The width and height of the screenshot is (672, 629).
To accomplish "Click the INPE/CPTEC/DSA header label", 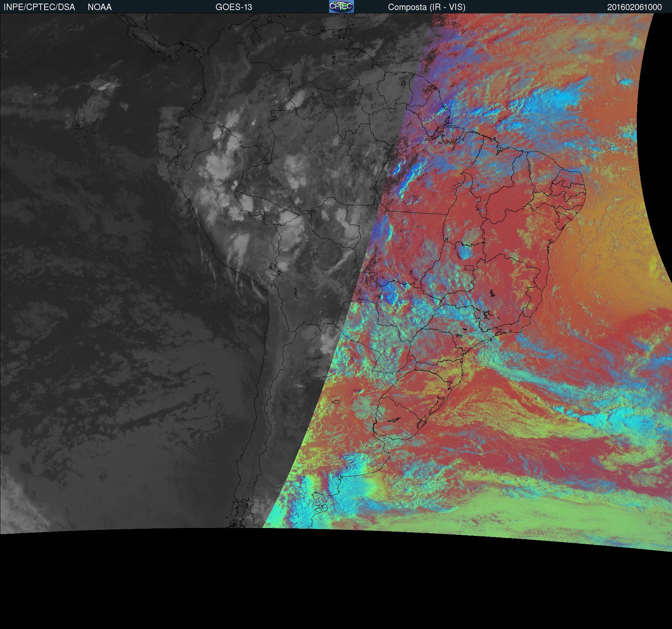I will tap(39, 7).
